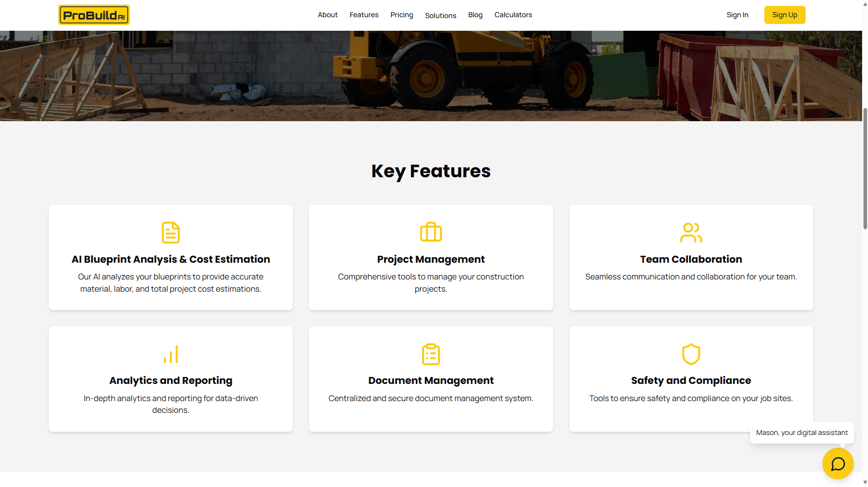
Task: Click the Document Management clipboard icon
Action: 430,355
